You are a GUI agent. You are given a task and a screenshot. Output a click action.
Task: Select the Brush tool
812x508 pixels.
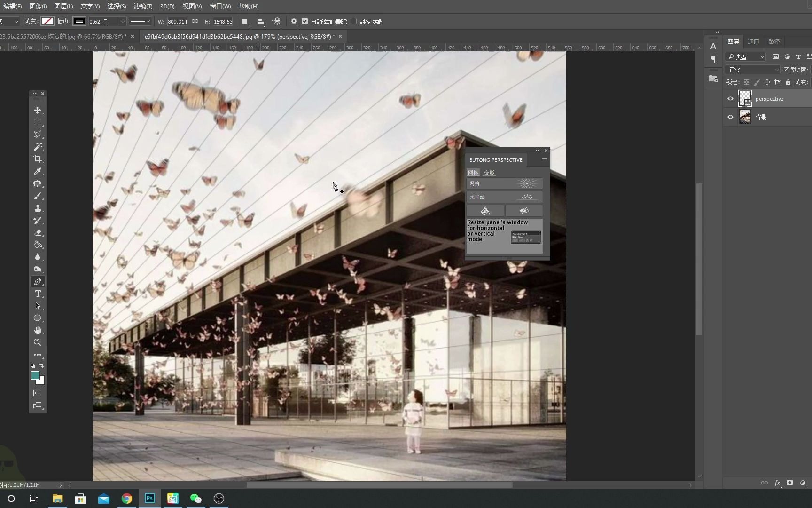tap(38, 196)
